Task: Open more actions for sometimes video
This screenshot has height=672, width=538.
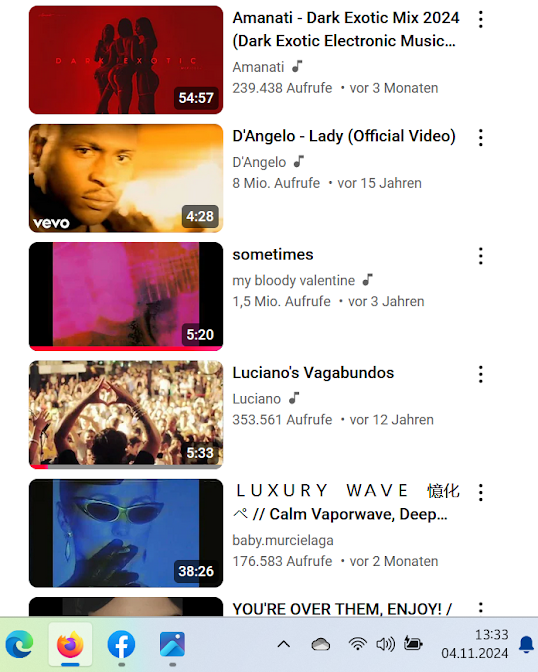Action: pyautogui.click(x=481, y=256)
